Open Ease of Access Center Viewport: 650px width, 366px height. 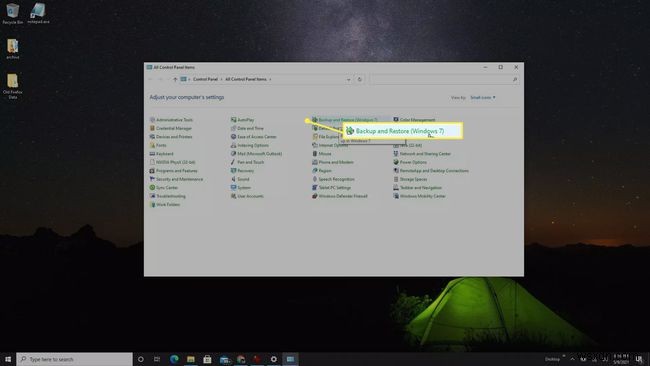click(x=254, y=137)
